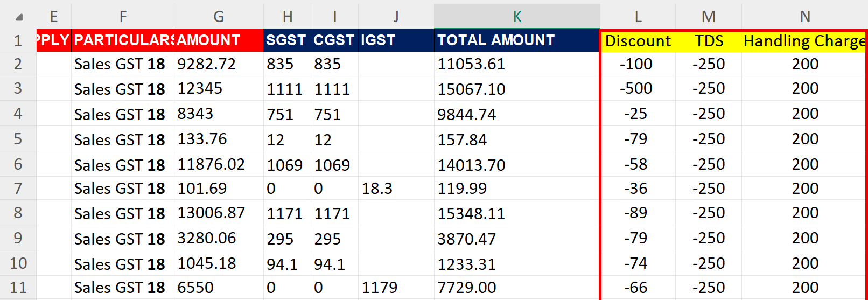Select IGST cell 1179
This screenshot has height=300, width=868.
396,287
